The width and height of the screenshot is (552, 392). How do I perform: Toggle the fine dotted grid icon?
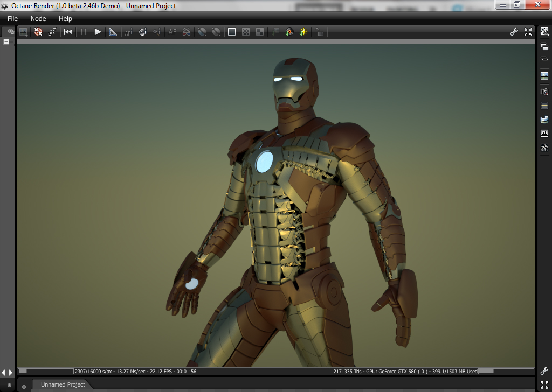click(232, 32)
